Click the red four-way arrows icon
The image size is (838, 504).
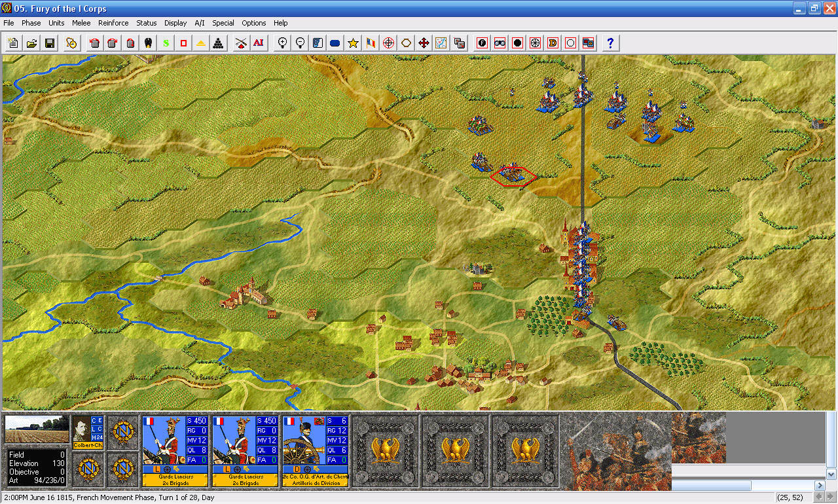point(424,43)
